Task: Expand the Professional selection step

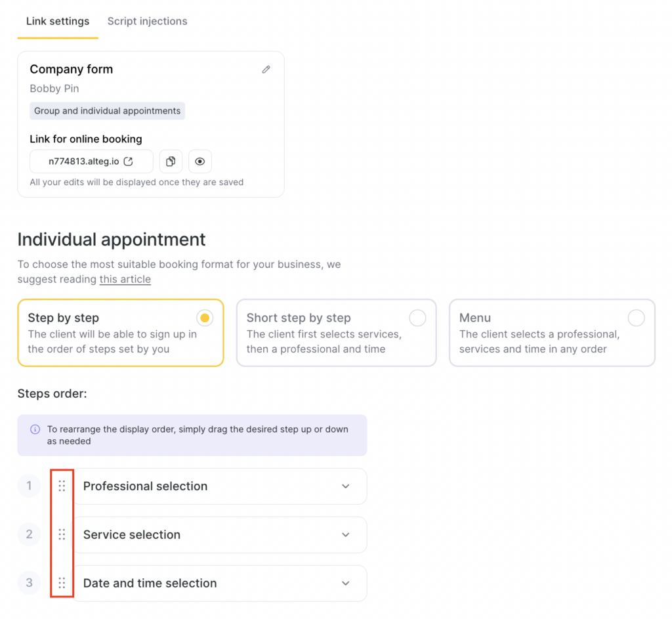Action: click(x=346, y=486)
